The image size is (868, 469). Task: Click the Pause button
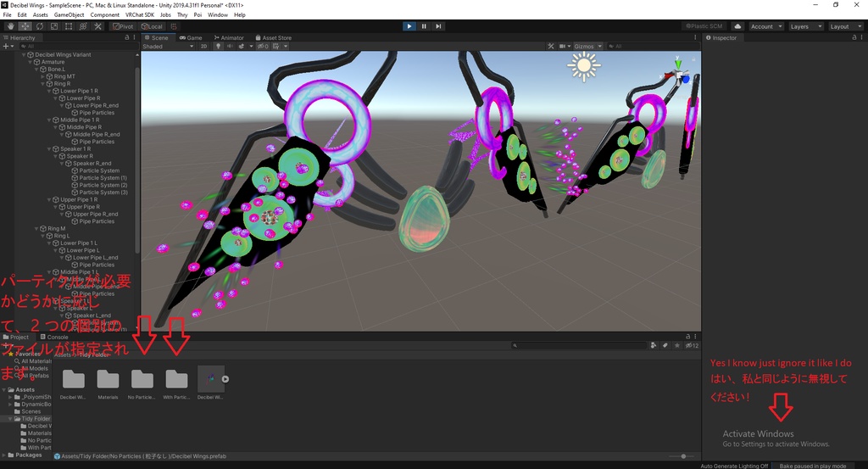[424, 26]
